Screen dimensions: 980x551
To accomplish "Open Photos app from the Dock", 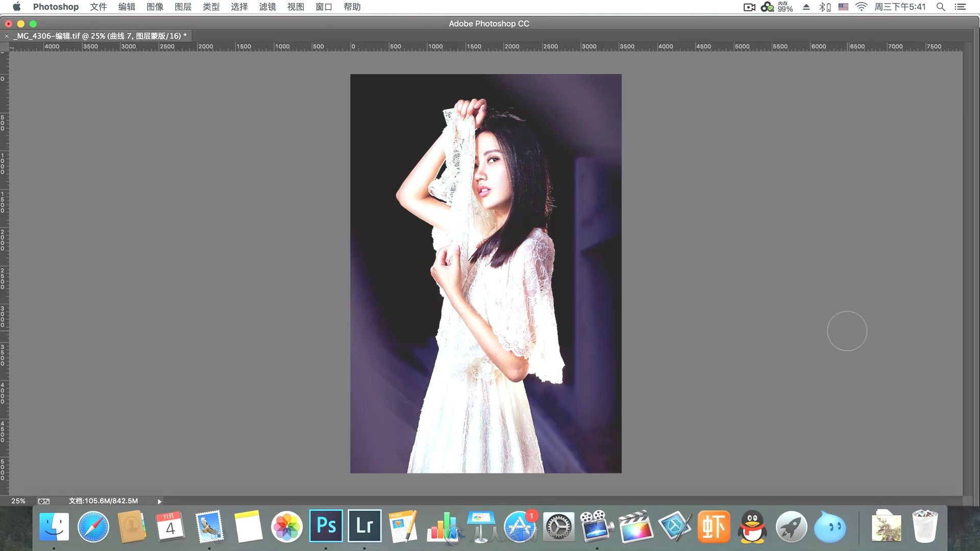I will pyautogui.click(x=287, y=527).
